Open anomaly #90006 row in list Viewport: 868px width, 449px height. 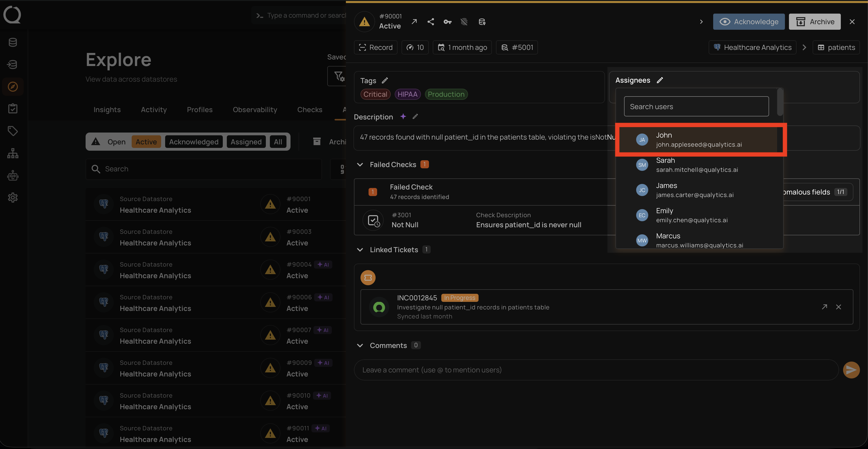(x=216, y=303)
